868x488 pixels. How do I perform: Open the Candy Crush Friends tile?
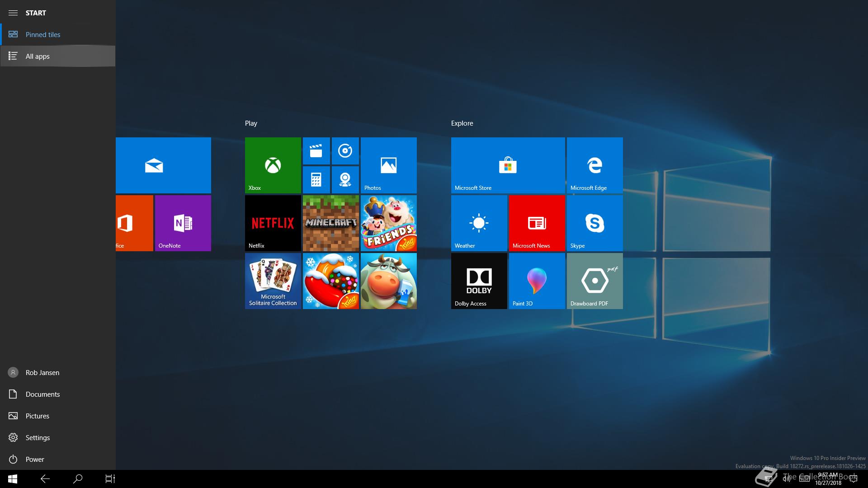389,223
